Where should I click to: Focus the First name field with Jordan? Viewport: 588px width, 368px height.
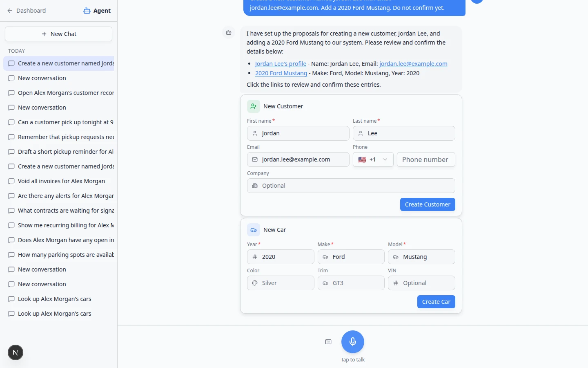point(298,133)
